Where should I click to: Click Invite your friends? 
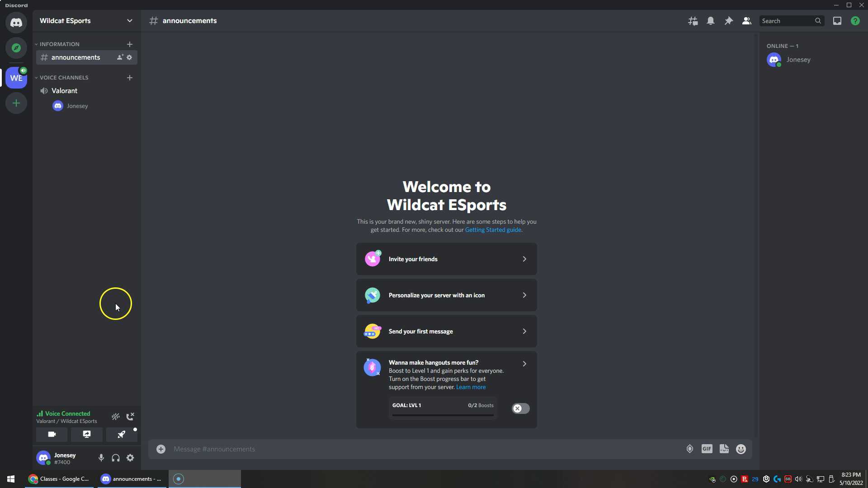pyautogui.click(x=447, y=259)
